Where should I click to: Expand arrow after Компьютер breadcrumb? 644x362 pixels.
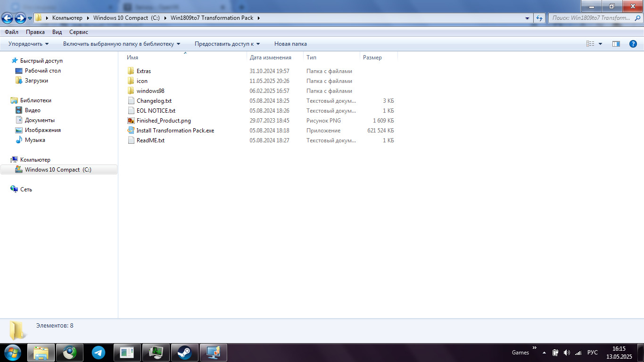pyautogui.click(x=88, y=18)
